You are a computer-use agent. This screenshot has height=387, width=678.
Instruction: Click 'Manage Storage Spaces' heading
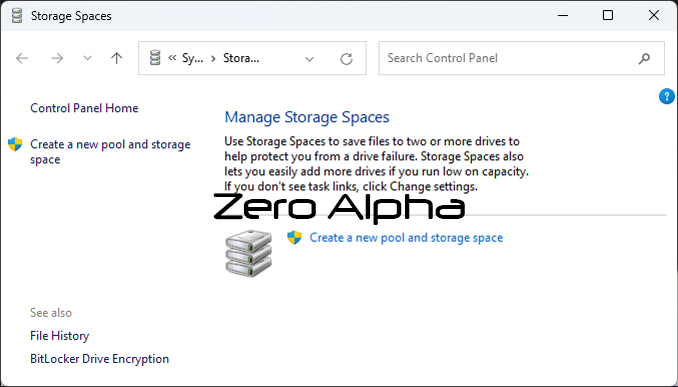(x=307, y=117)
